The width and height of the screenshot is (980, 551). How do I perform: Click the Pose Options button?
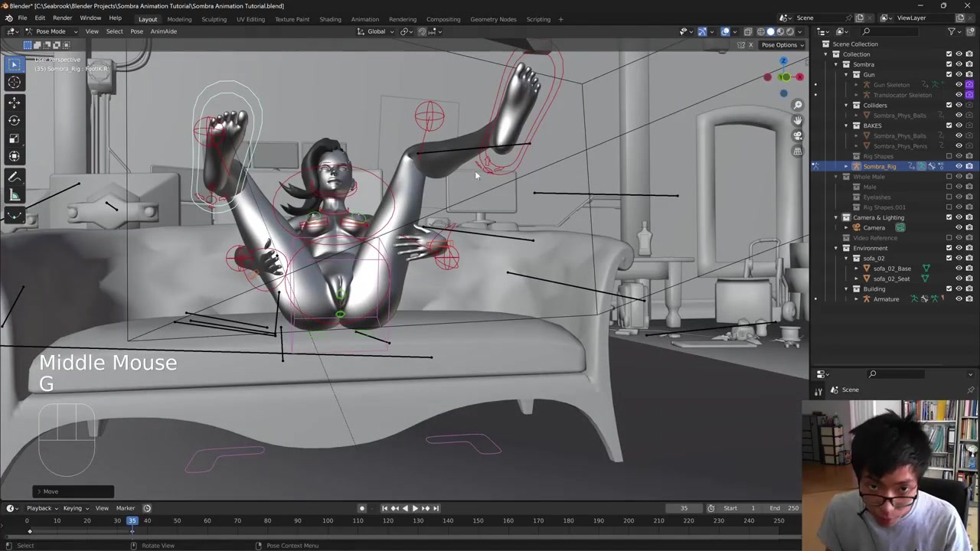(x=782, y=44)
